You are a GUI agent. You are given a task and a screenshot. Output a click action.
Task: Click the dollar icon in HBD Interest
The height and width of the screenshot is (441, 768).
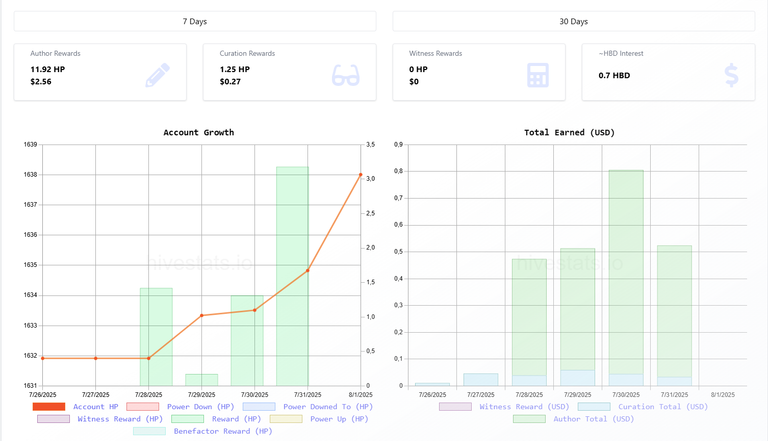point(731,75)
